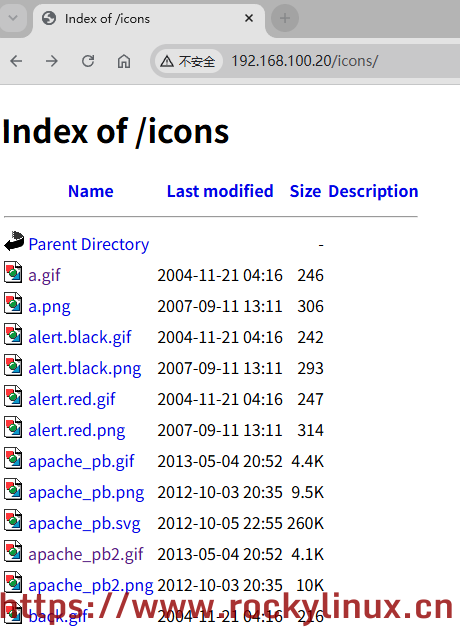Open the apache_pb.svg file link
Viewport: 460px width, 628px height.
pos(84,523)
